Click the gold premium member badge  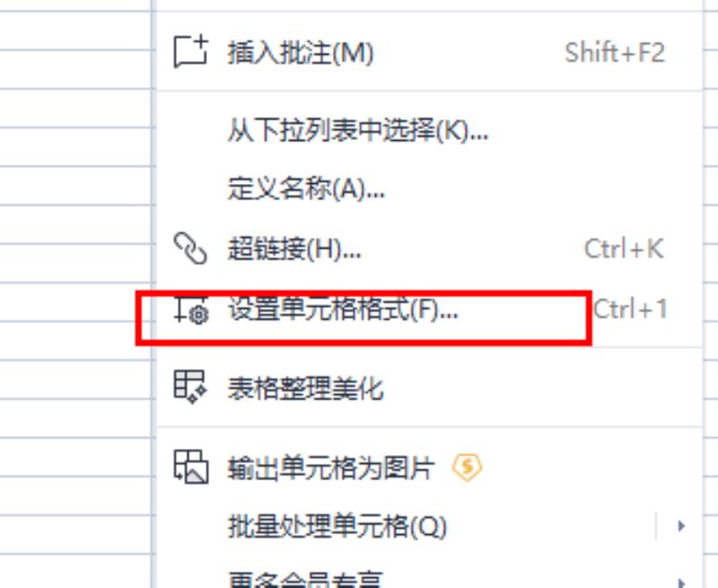pyautogui.click(x=467, y=468)
